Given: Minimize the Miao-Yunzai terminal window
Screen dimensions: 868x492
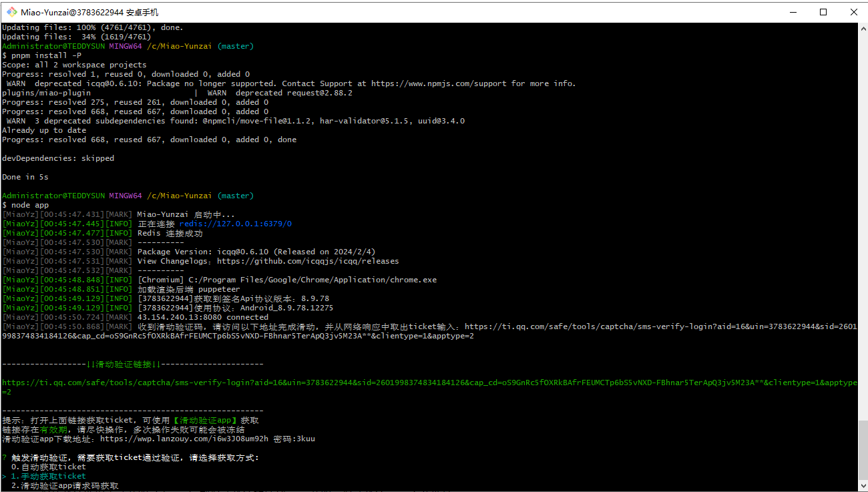Looking at the screenshot, I should (x=793, y=11).
